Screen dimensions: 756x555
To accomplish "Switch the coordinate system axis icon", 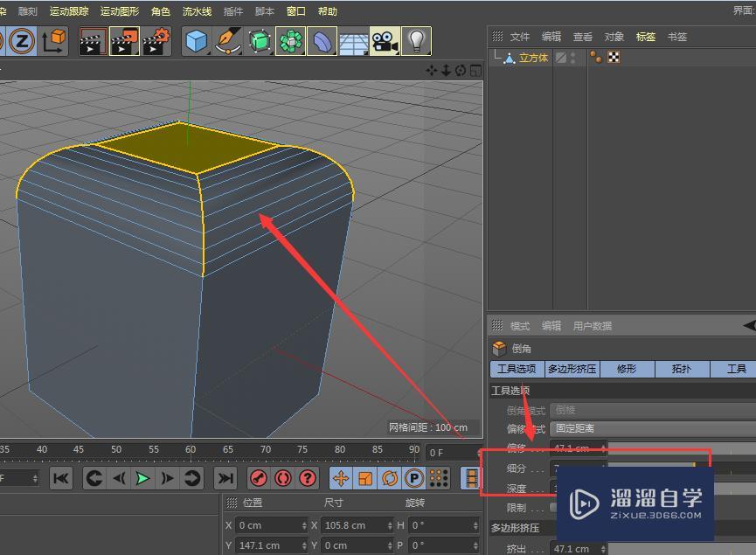I will click(x=53, y=41).
